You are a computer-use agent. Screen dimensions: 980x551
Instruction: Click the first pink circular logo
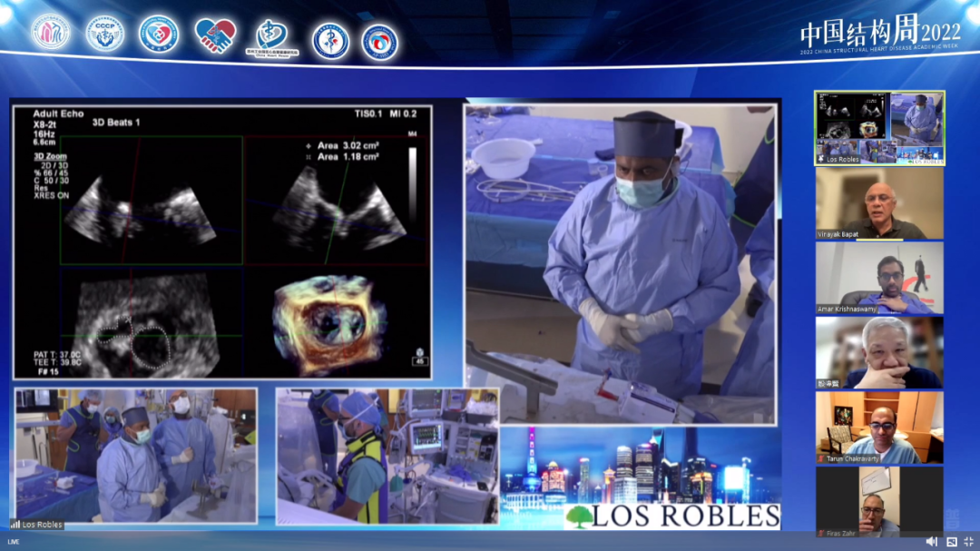click(50, 34)
